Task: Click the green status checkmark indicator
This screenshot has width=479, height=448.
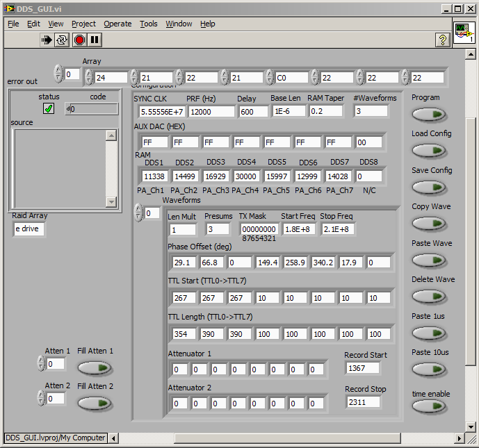Action: click(x=49, y=108)
